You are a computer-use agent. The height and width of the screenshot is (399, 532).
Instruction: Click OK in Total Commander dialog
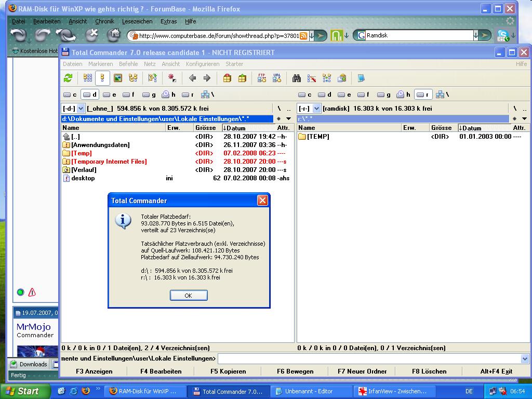tap(188, 296)
